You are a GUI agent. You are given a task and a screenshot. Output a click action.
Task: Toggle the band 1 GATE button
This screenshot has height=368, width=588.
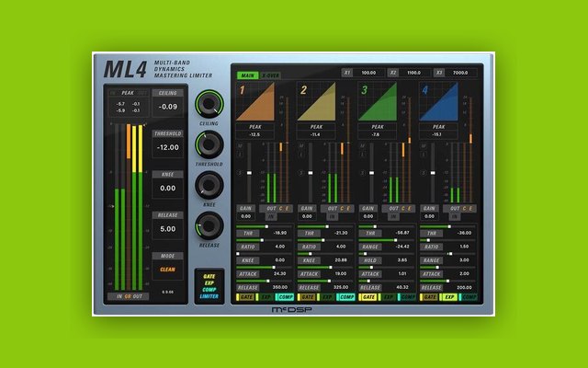245,297
